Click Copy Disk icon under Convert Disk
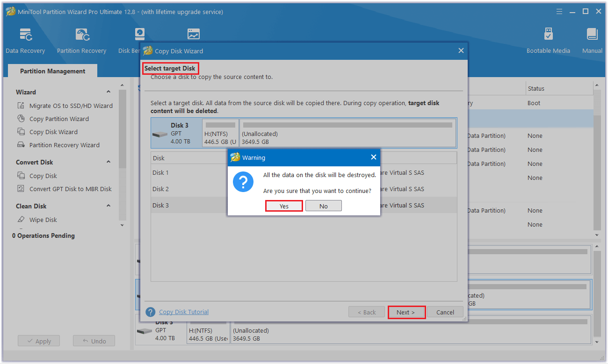Image resolution: width=608 pixels, height=364 pixels. click(21, 176)
